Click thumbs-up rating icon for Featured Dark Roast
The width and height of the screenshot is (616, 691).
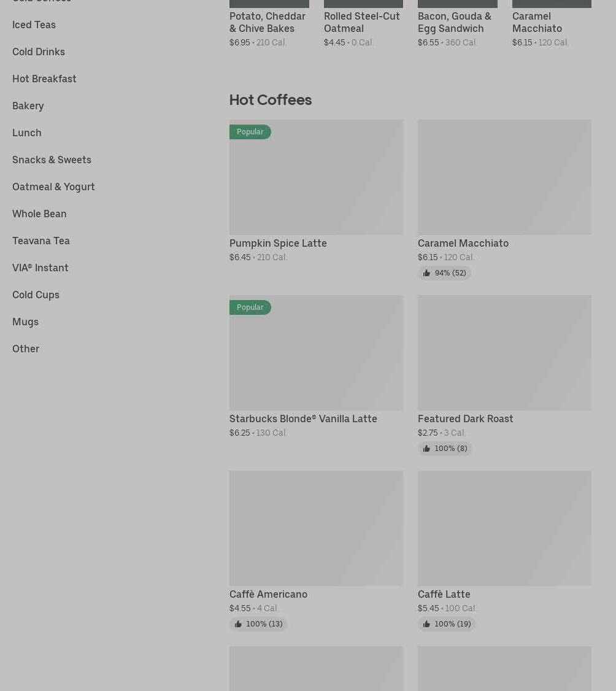point(426,449)
